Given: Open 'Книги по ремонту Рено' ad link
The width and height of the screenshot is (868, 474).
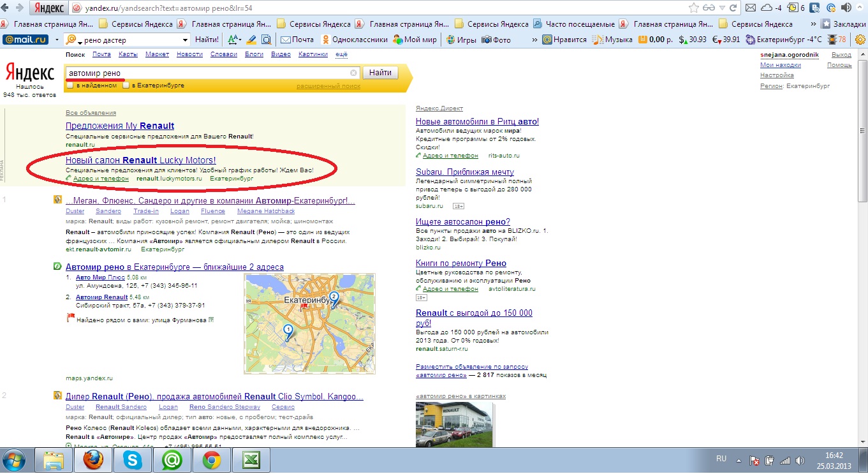Looking at the screenshot, I should [x=461, y=263].
